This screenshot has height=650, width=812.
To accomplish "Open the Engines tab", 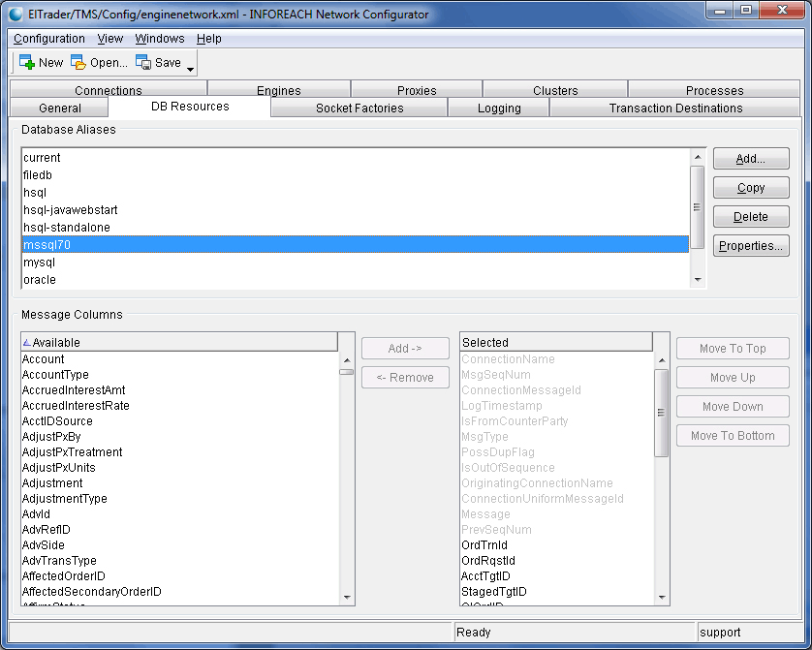I will click(x=279, y=91).
